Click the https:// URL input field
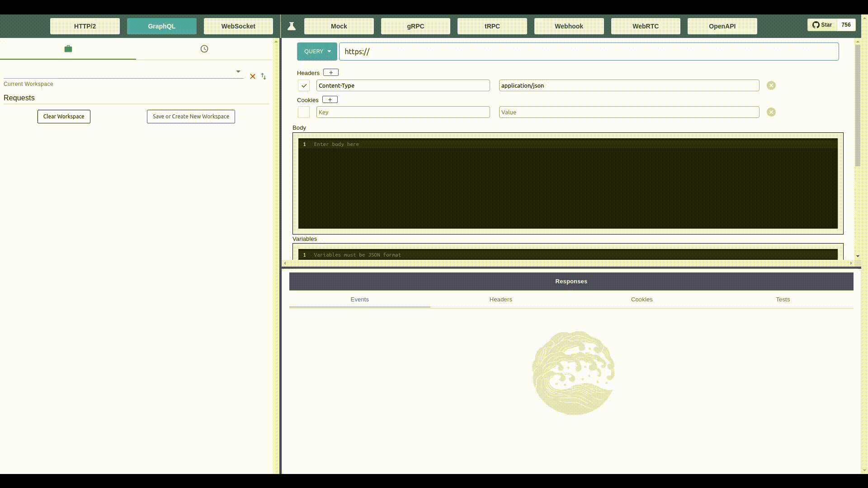 pyautogui.click(x=589, y=52)
